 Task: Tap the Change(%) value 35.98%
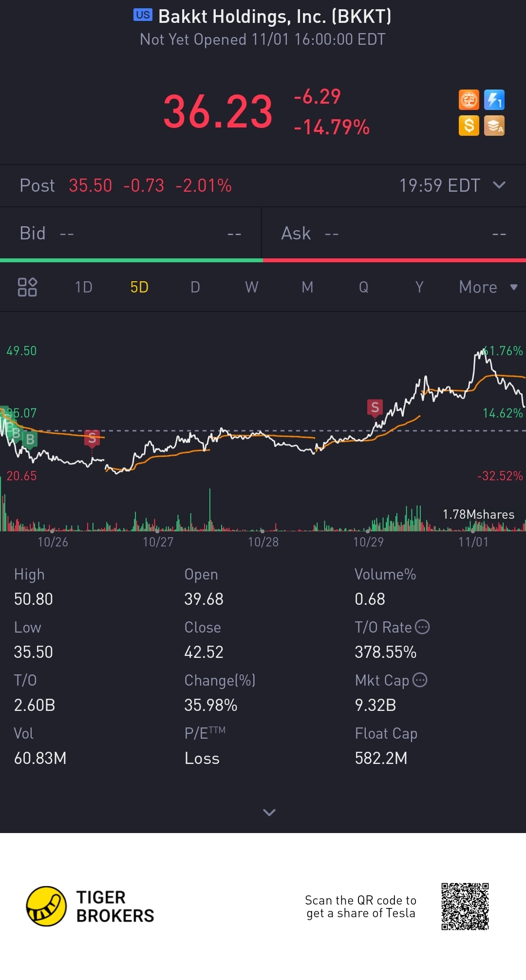click(x=211, y=705)
